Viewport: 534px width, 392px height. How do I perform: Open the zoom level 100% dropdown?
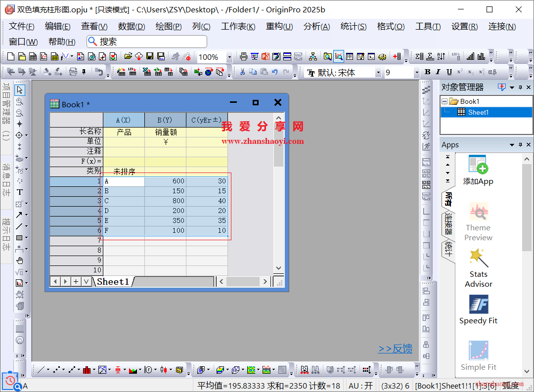229,57
